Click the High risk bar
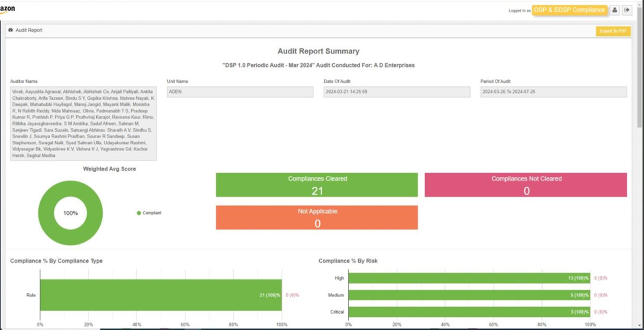 (470, 278)
